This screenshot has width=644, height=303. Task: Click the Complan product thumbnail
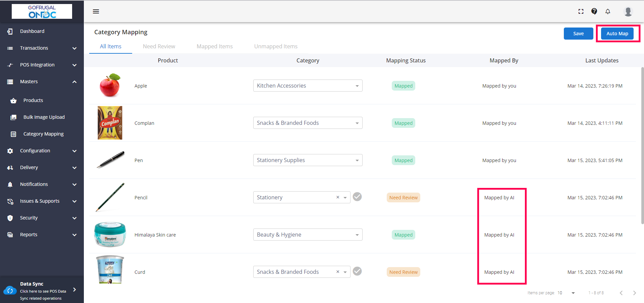(x=110, y=123)
